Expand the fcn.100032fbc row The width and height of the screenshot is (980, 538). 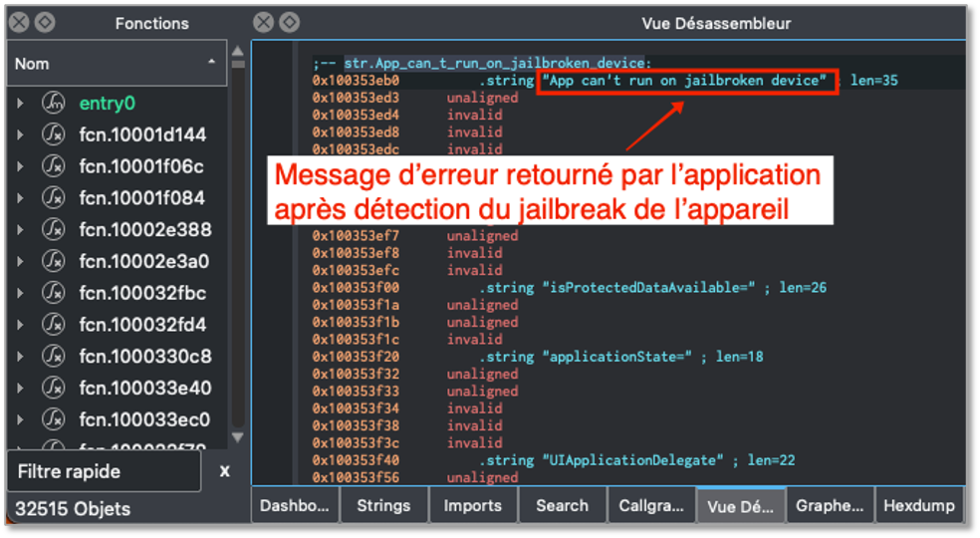20,293
